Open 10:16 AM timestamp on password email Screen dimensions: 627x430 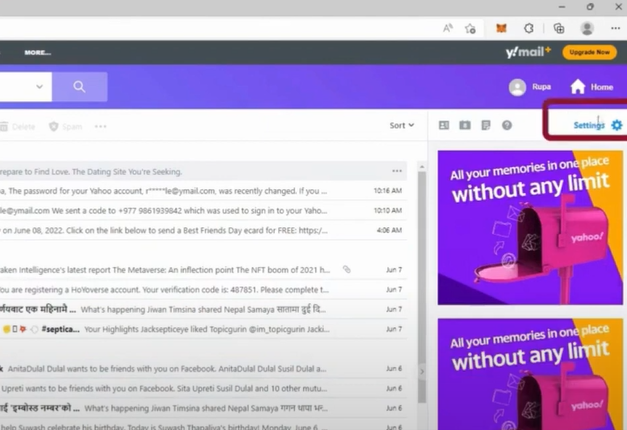(x=387, y=191)
